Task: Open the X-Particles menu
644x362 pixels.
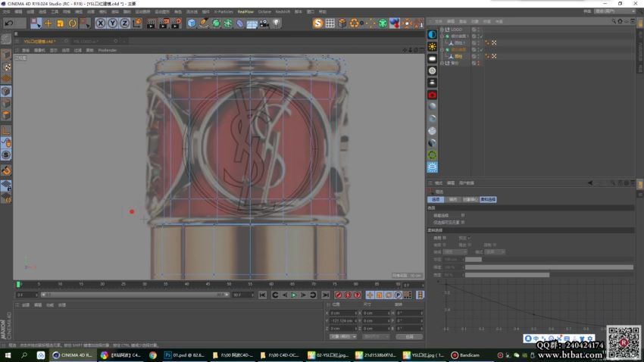Action: click(x=224, y=11)
